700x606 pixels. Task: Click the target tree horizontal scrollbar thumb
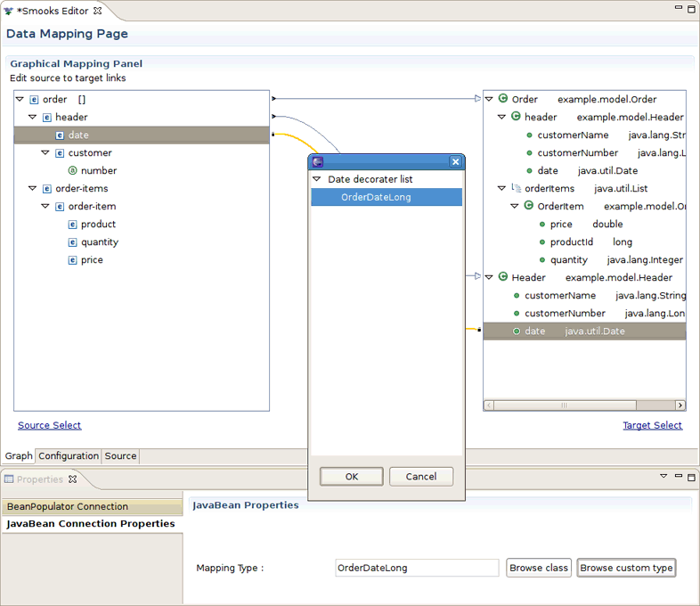[x=565, y=405]
